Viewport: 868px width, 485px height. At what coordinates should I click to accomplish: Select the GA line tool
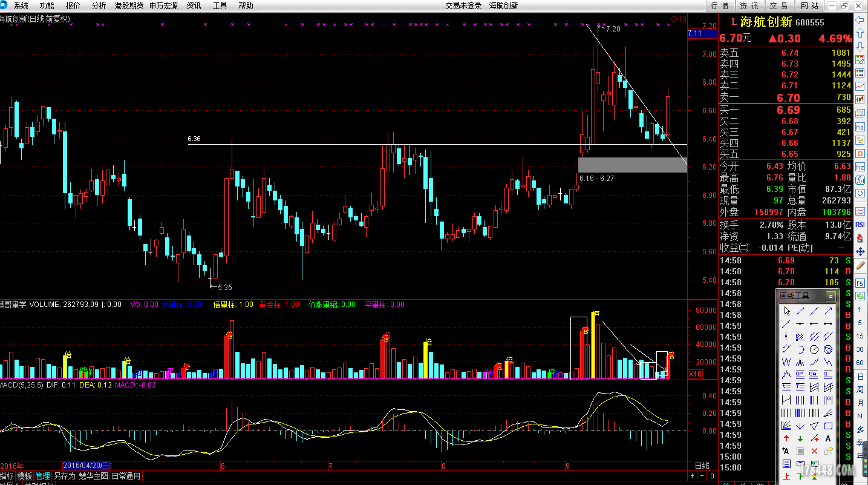click(814, 374)
